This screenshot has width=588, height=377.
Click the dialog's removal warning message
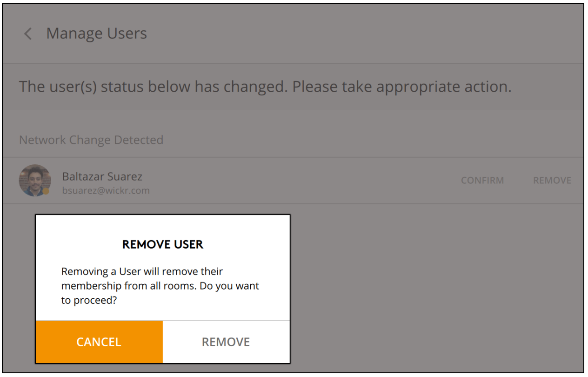click(x=160, y=286)
